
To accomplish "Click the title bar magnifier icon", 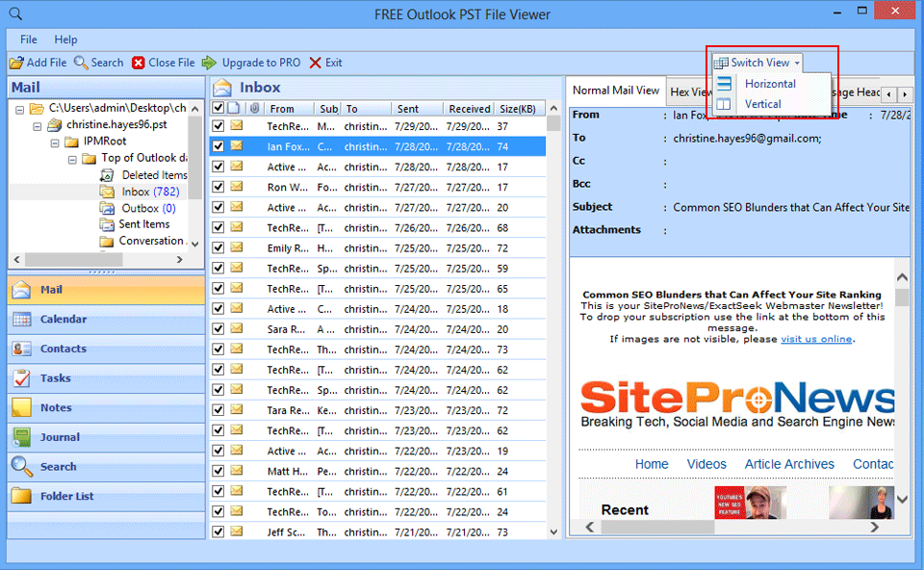I will tap(15, 13).
